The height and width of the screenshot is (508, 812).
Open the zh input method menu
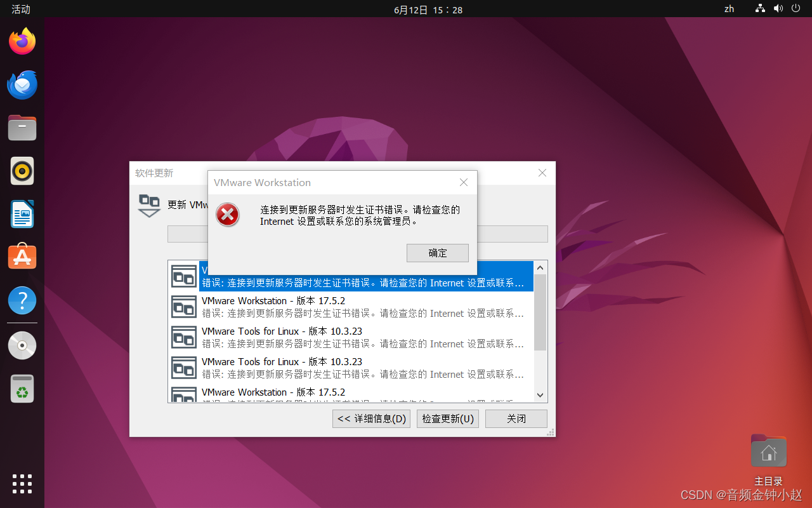pyautogui.click(x=730, y=9)
